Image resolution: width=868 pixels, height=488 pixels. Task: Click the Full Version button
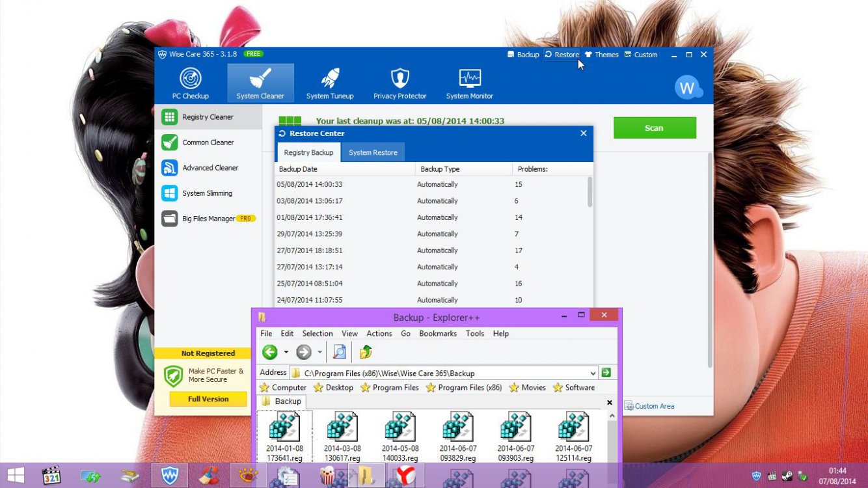(x=208, y=399)
